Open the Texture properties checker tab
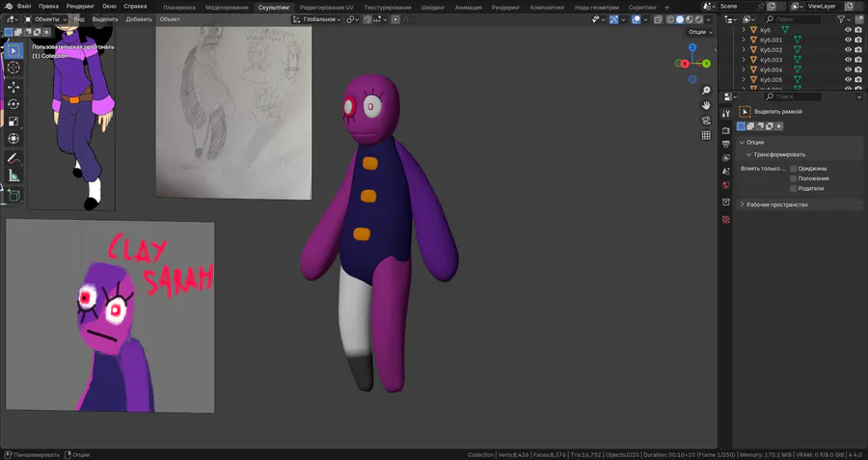The width and height of the screenshot is (868, 460). tap(726, 219)
